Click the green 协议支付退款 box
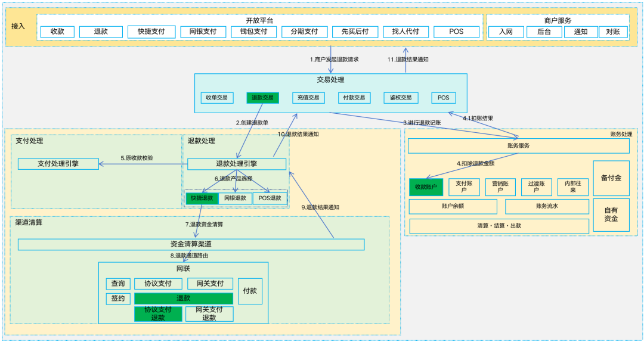This screenshot has width=644, height=342. coord(158,314)
